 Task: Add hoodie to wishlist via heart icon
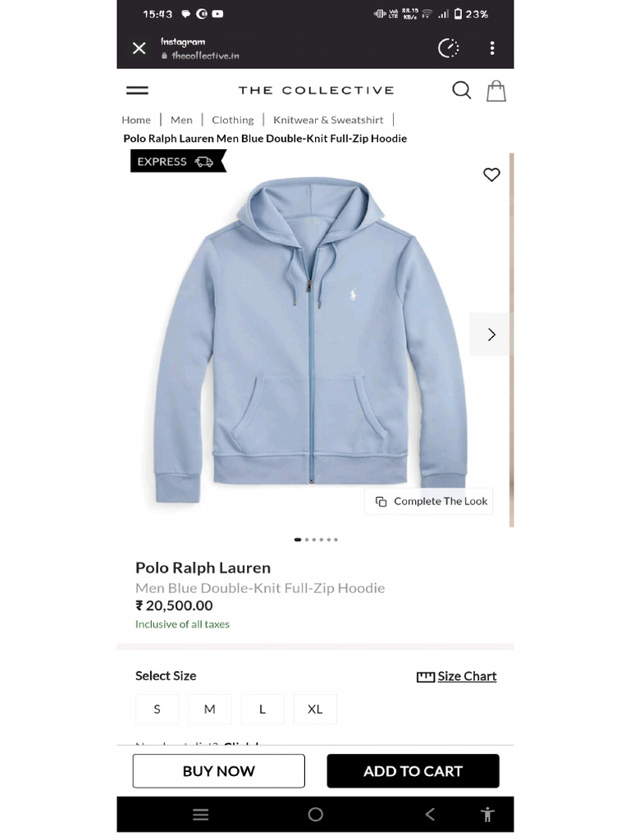click(491, 175)
